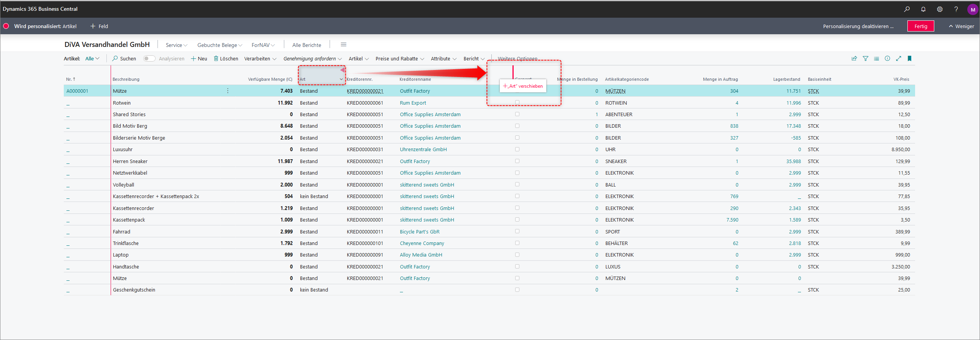Screen dimensions: 980x340
Task: Expand the Verarbeiten action menu
Action: pyautogui.click(x=260, y=58)
